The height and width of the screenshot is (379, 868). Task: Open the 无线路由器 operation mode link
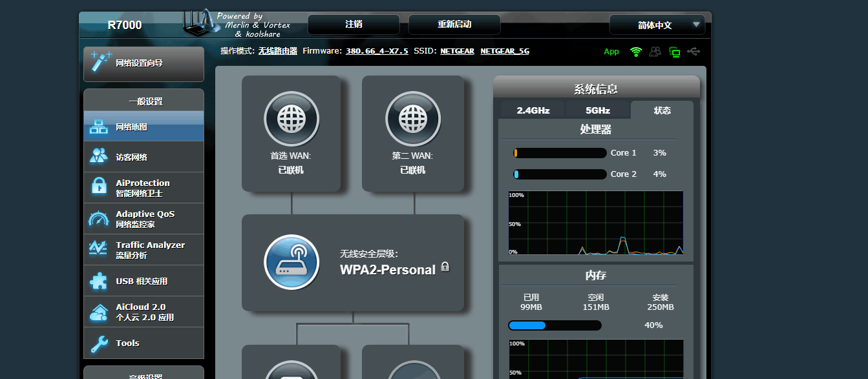point(277,51)
